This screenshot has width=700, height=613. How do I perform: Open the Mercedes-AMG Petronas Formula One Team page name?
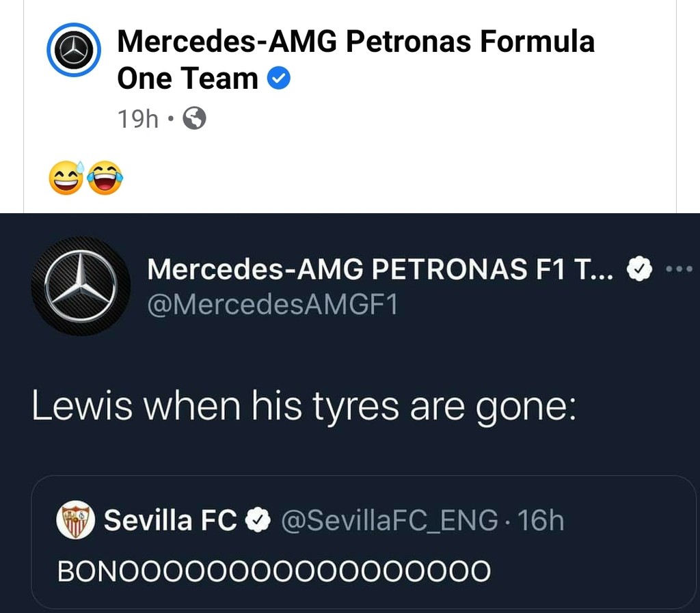355,42
